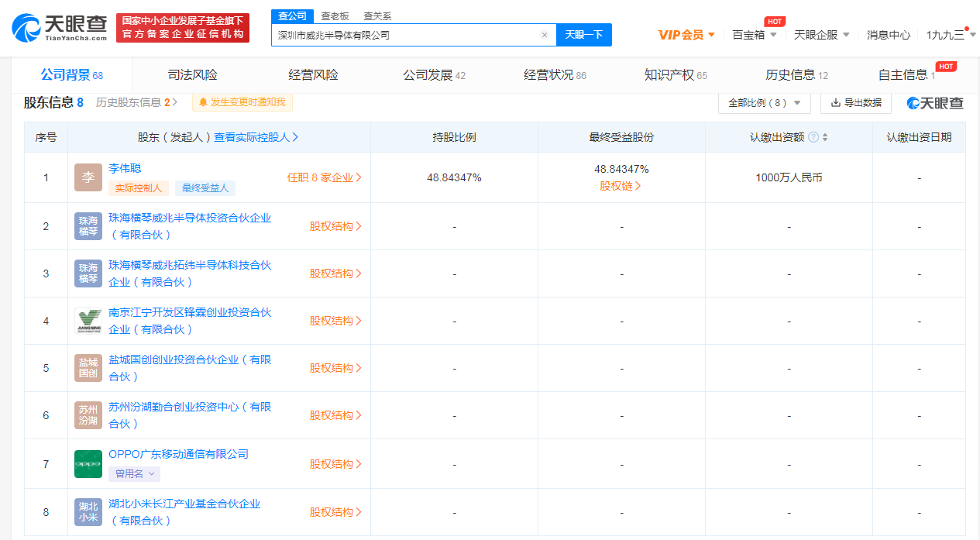Click the 实际控制人 tag
The height and width of the screenshot is (540, 980).
tap(139, 188)
